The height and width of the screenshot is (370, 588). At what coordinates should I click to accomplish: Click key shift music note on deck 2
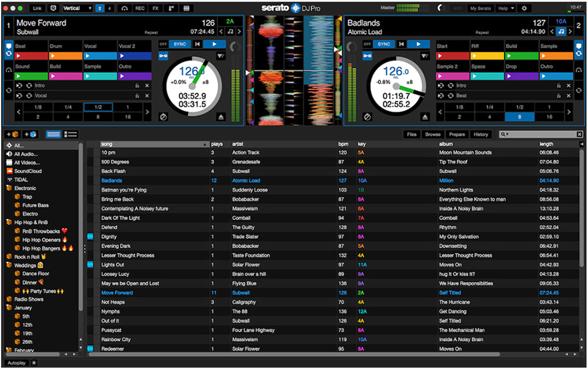point(561,32)
